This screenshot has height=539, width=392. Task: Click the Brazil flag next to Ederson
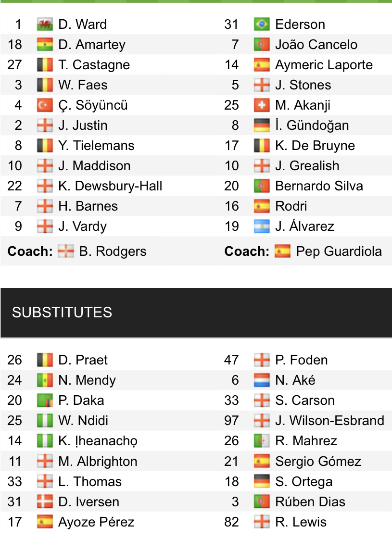click(262, 25)
